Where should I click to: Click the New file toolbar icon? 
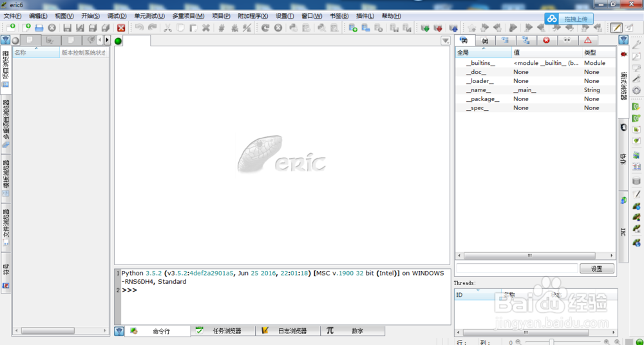coord(26,28)
